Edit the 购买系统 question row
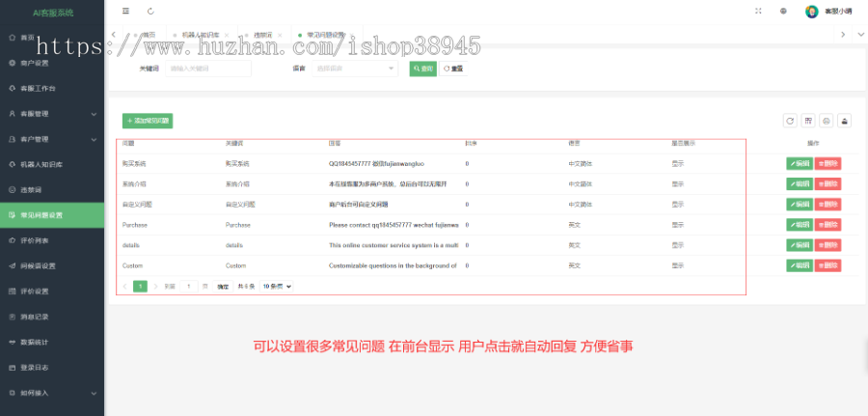The image size is (868, 416). pos(800,164)
